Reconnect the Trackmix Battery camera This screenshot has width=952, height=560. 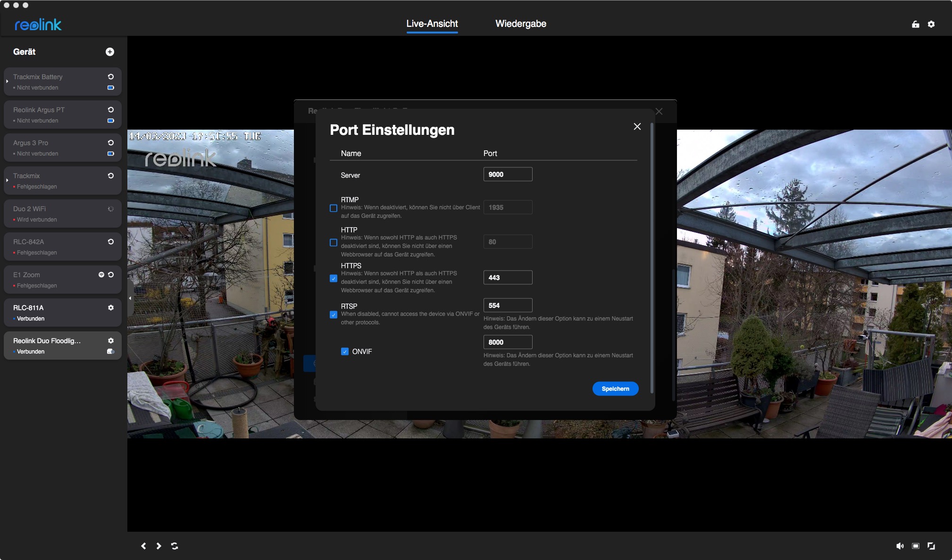click(x=111, y=77)
